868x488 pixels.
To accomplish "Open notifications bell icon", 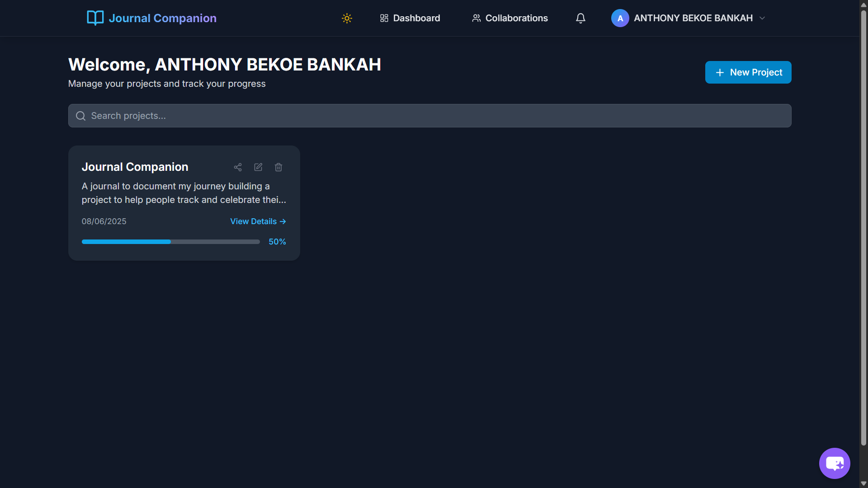I will (580, 18).
